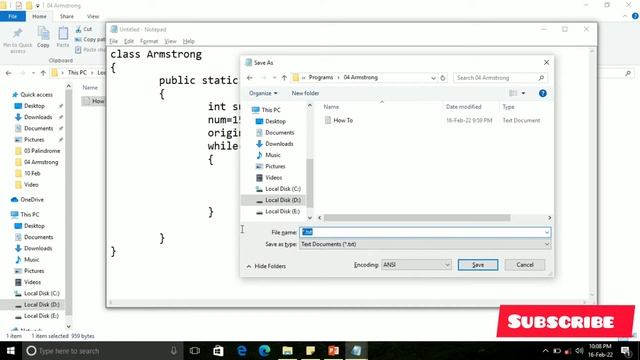Image resolution: width=640 pixels, height=360 pixels.
Task: Click the microphone icon in search box
Action: [173, 351]
